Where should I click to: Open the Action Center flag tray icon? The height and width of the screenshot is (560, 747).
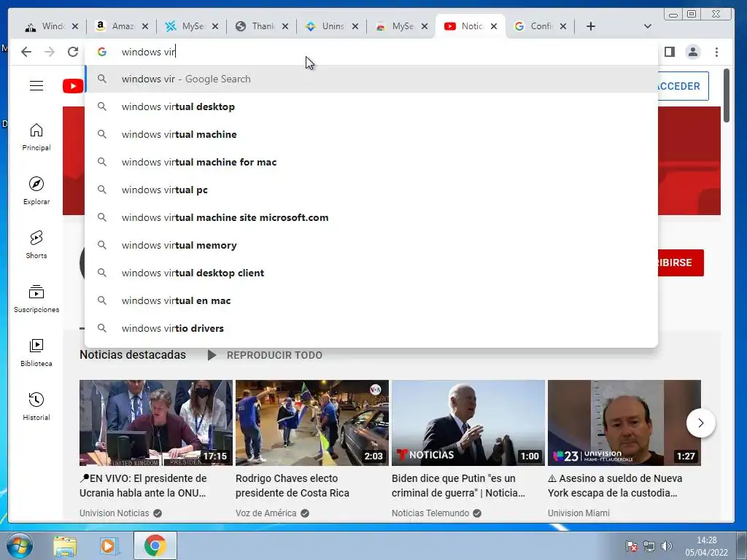coord(632,546)
